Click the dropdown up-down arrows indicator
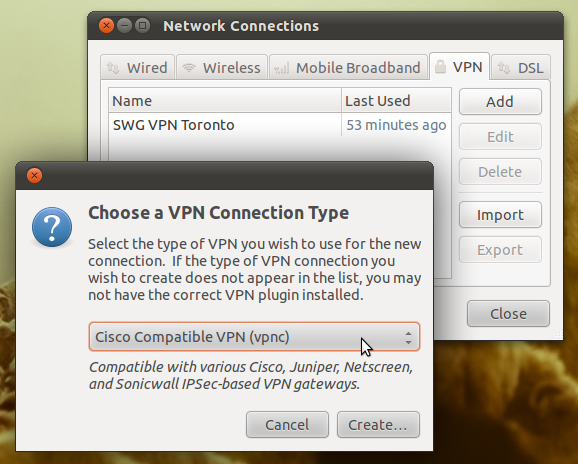This screenshot has width=578, height=464. click(x=408, y=338)
